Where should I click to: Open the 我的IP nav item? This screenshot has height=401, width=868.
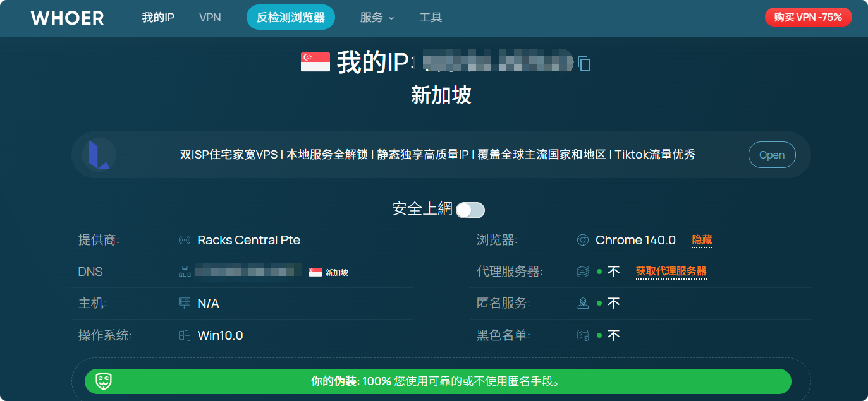pos(158,18)
